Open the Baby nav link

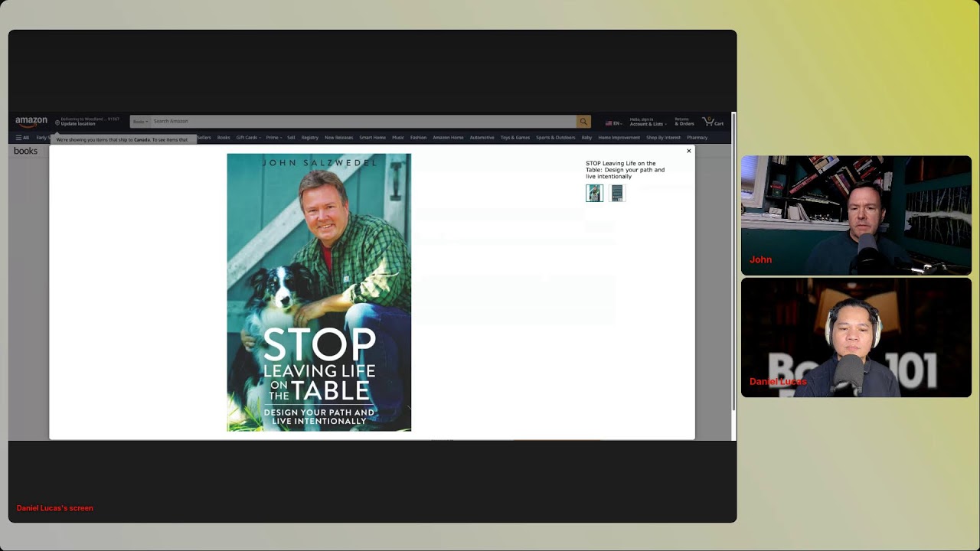586,138
